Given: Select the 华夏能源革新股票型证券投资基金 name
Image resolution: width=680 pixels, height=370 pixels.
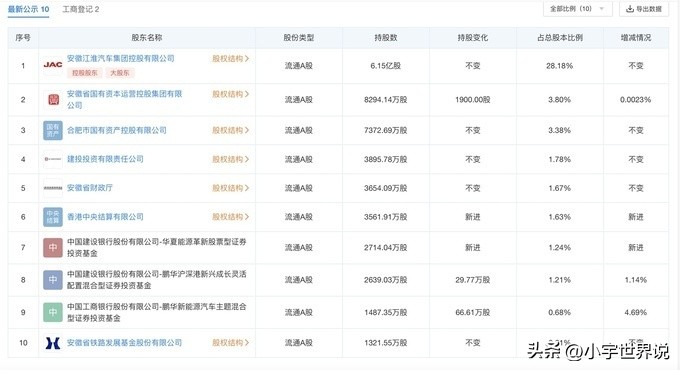Looking at the screenshot, I should point(157,247).
